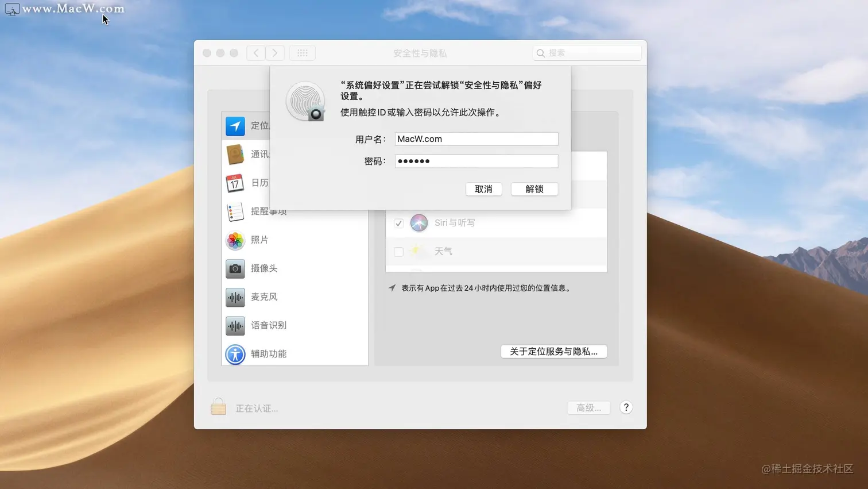Click the 解锁 button to unlock

pos(534,189)
